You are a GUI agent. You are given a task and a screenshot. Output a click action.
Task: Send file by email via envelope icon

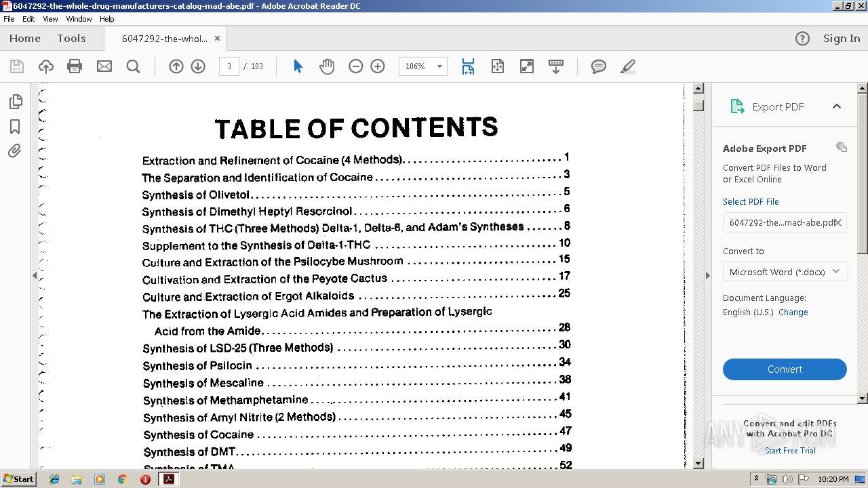104,66
